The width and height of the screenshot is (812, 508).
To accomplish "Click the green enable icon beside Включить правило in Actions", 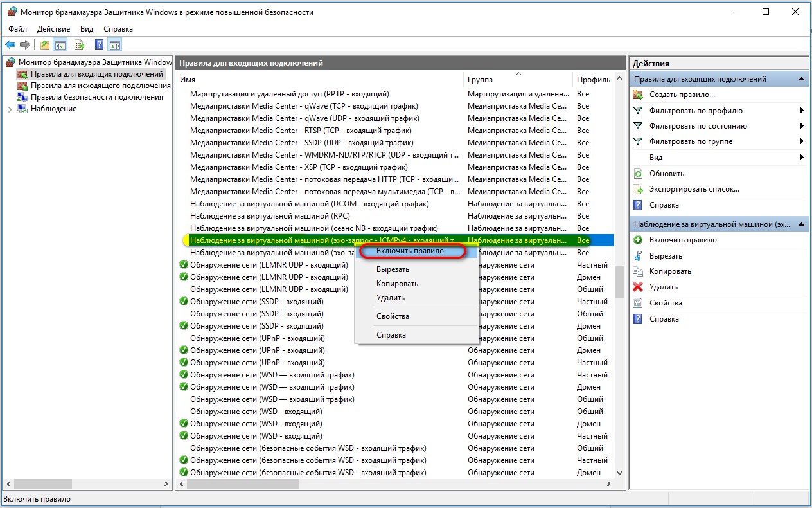I will click(x=638, y=240).
